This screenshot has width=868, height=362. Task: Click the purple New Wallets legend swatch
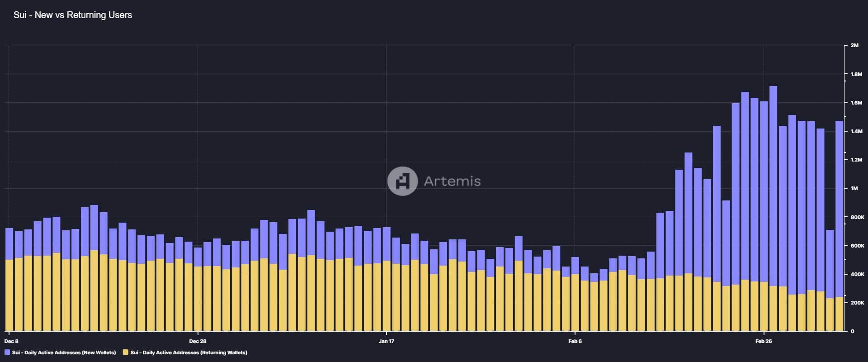click(7, 352)
